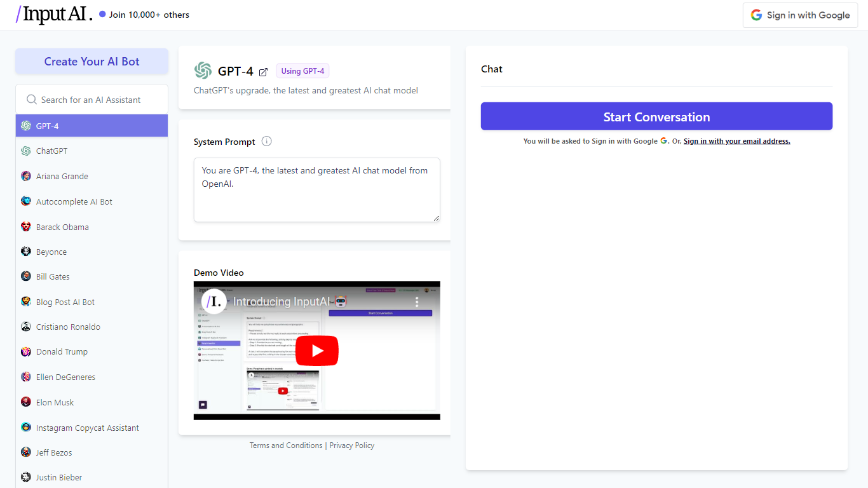Screen dimensions: 868x488
Task: Click the search magnifier icon
Action: pyautogui.click(x=31, y=100)
